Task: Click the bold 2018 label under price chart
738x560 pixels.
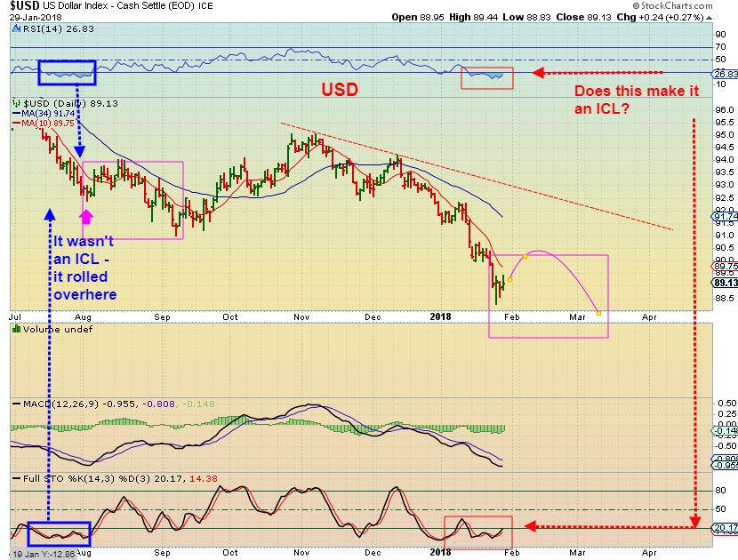Action: (440, 316)
